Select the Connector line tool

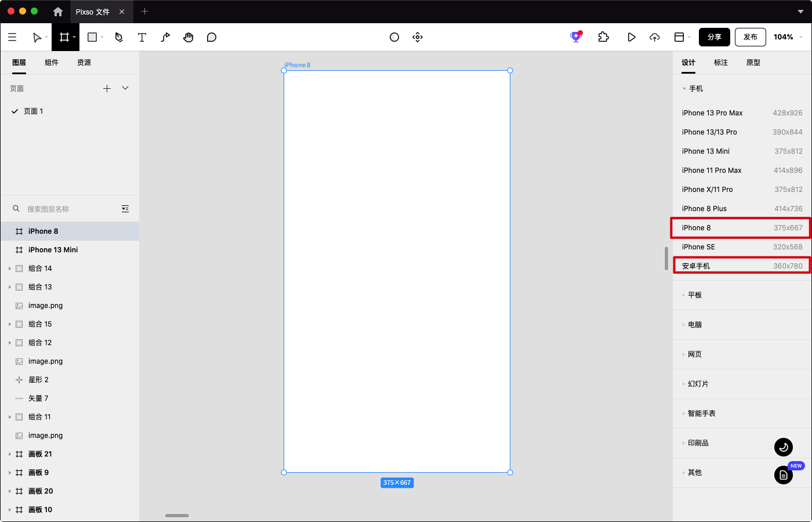(165, 37)
